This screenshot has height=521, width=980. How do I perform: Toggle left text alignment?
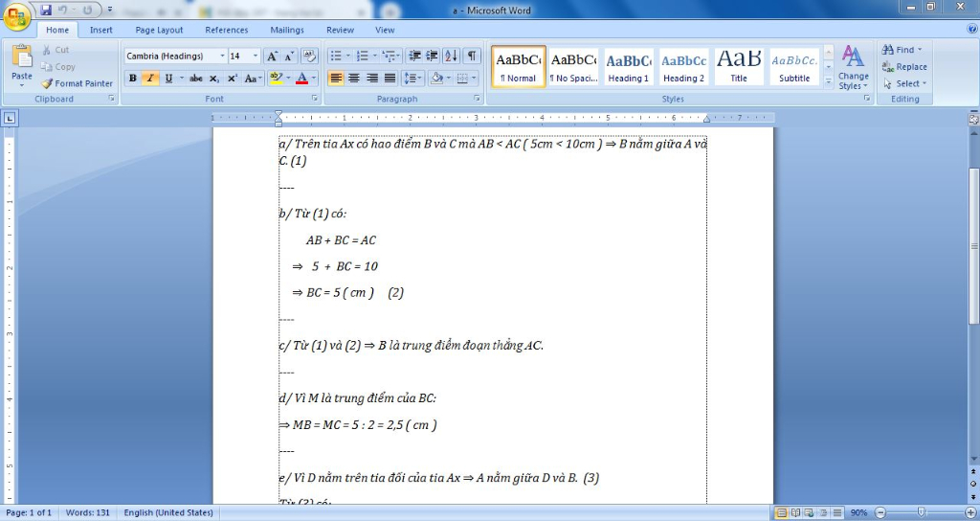[x=336, y=79]
